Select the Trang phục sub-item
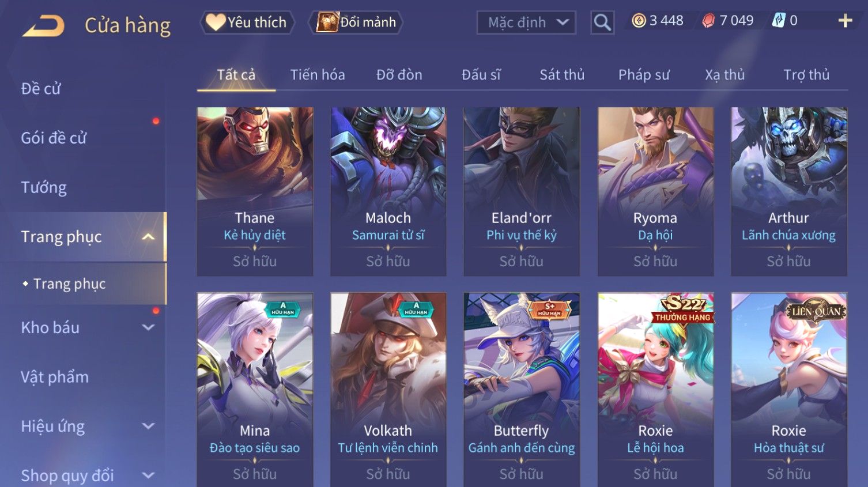The image size is (868, 487). click(69, 284)
